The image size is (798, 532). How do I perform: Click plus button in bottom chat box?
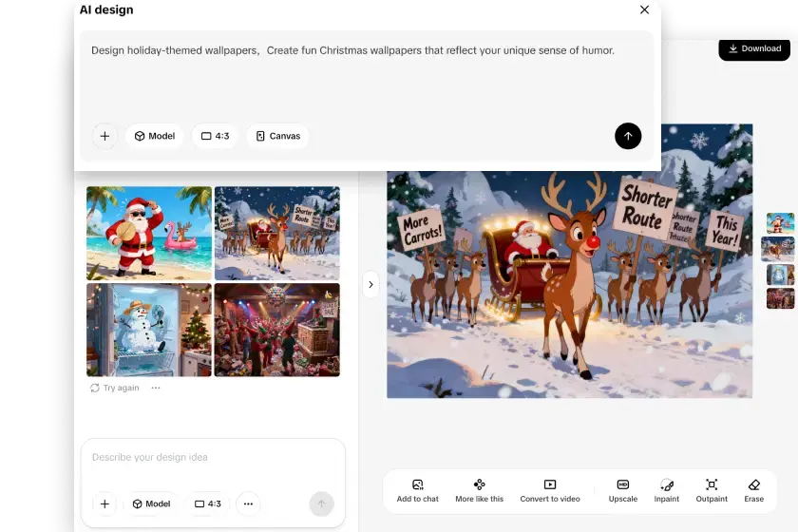pos(104,504)
